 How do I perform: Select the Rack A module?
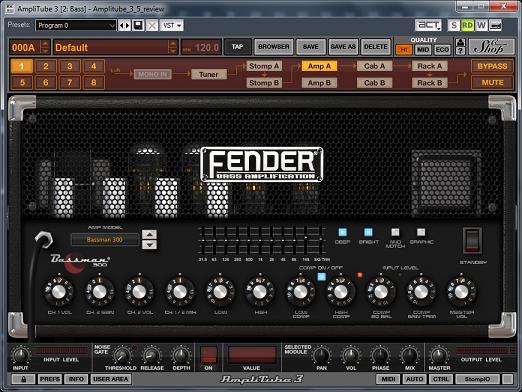430,66
